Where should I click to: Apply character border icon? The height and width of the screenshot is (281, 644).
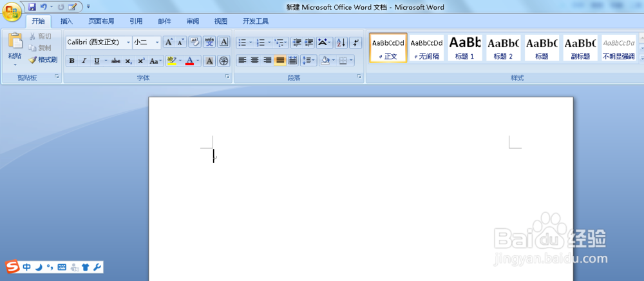pos(224,42)
